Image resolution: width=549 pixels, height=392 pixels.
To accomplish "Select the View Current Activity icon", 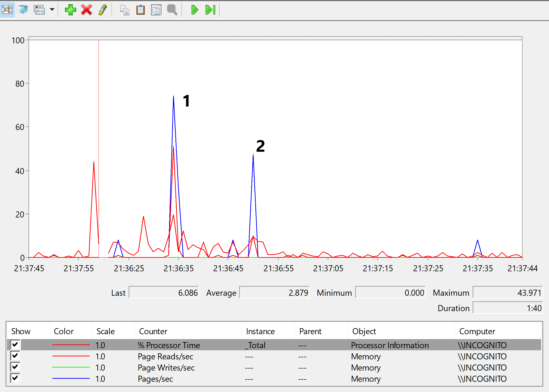I will (7, 10).
